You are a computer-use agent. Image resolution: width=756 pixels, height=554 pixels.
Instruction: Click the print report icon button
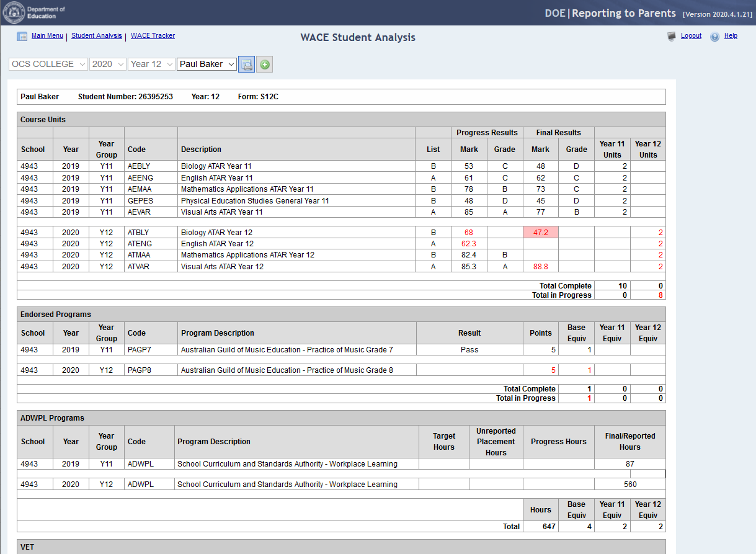click(x=246, y=64)
